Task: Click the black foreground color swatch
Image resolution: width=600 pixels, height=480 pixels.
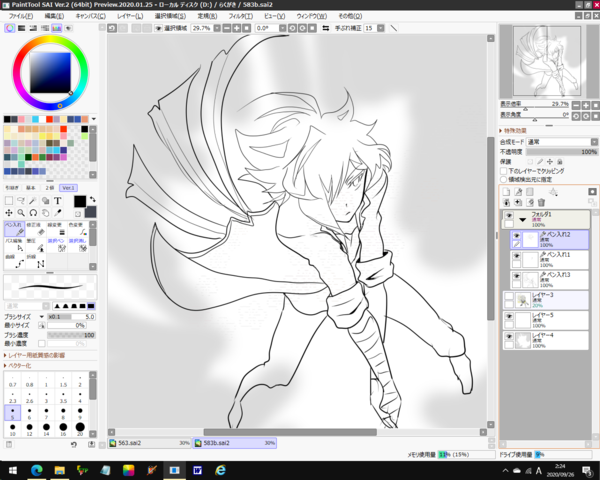Action: (x=80, y=201)
